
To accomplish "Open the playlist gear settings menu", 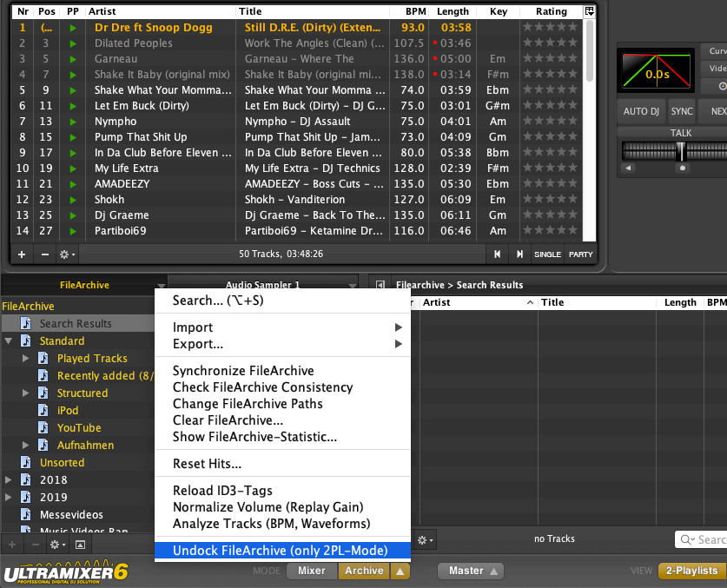I will (66, 254).
